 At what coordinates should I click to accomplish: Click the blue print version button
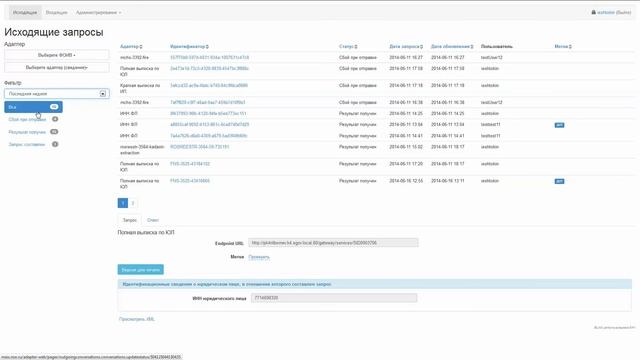(x=140, y=270)
